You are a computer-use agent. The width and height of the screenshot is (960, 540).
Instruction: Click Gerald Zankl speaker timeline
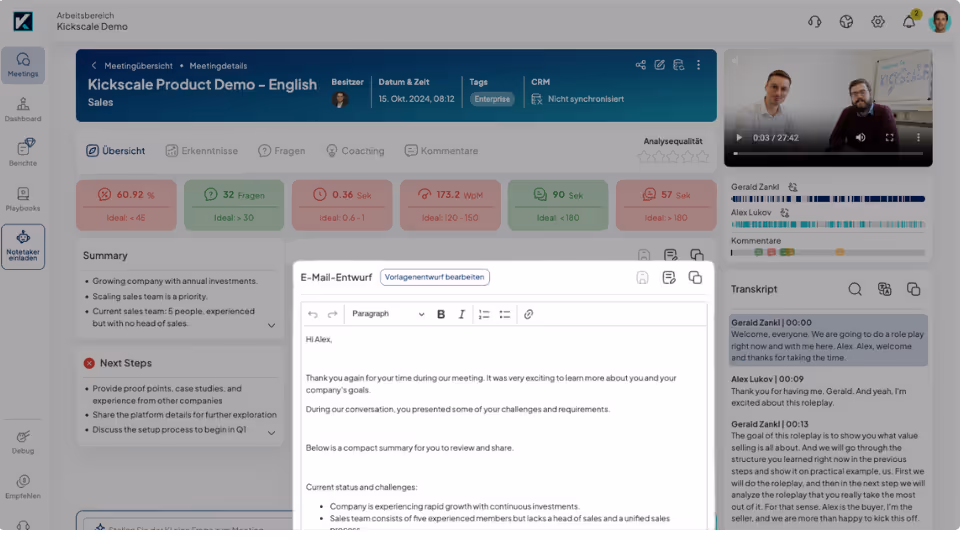(x=828, y=199)
